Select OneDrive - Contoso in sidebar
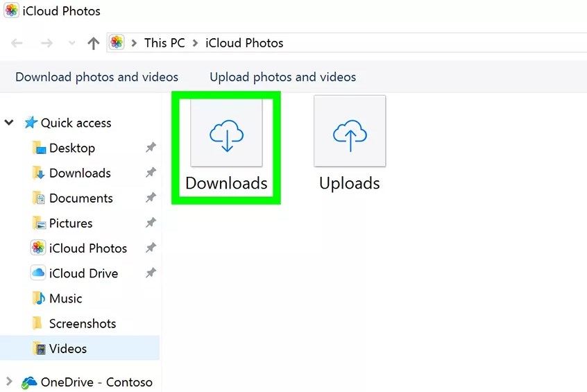Viewport: 587px width, 392px height. pos(96,382)
